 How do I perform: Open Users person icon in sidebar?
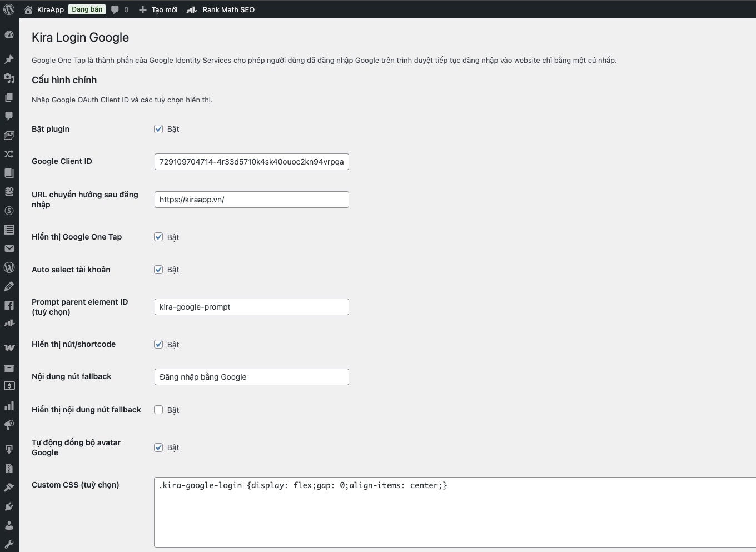9,525
